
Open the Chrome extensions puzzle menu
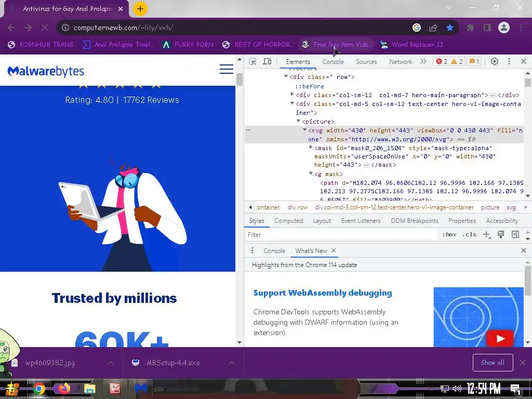pos(471,28)
